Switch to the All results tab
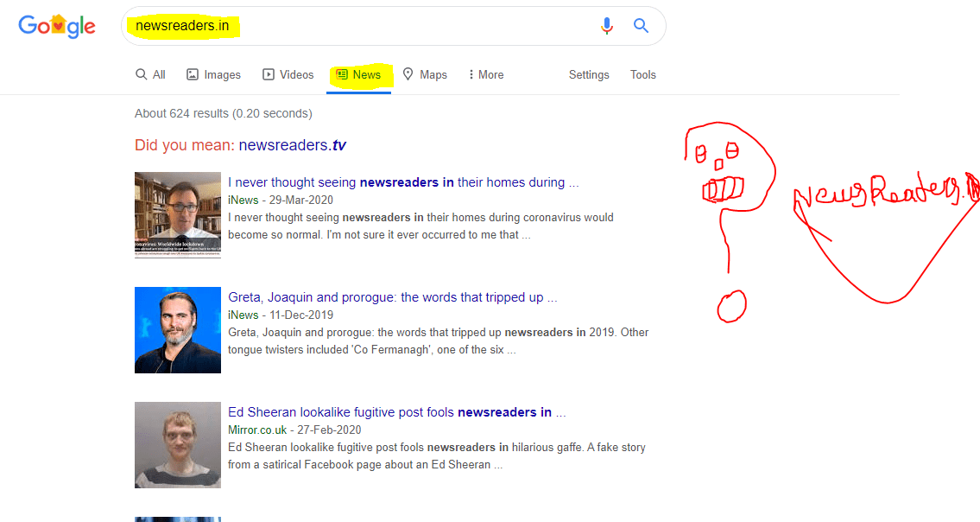Screen dimensions: 980x522 coord(150,74)
